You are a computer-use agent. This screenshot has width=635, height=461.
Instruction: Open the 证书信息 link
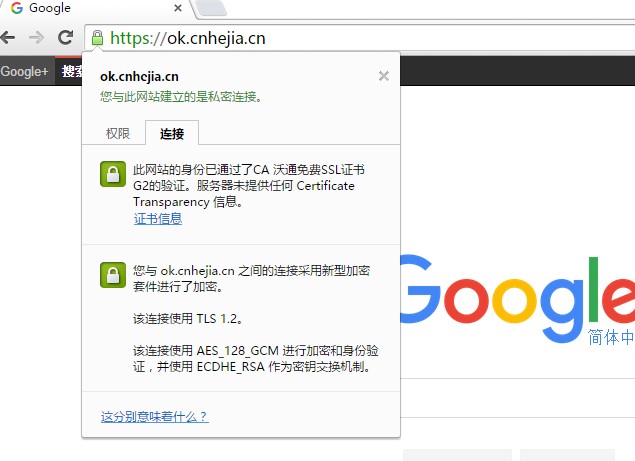coord(158,219)
